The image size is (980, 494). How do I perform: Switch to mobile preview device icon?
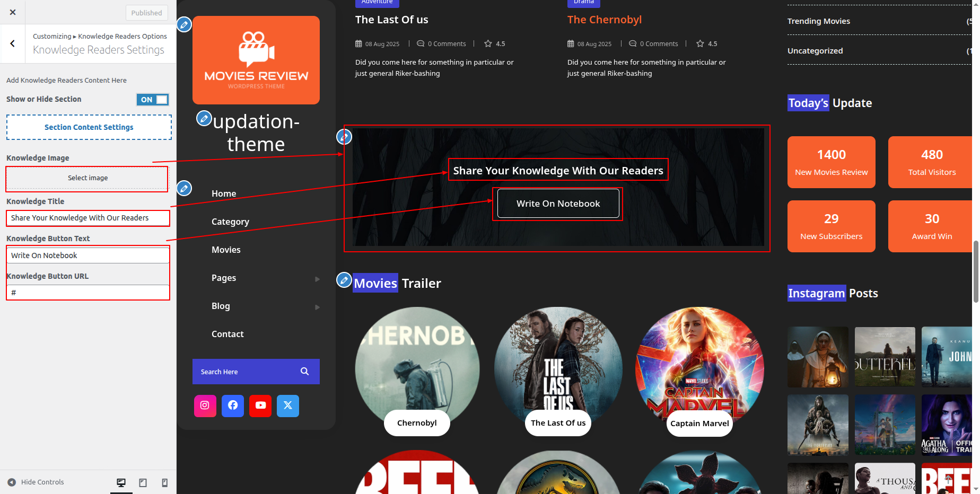(x=164, y=482)
